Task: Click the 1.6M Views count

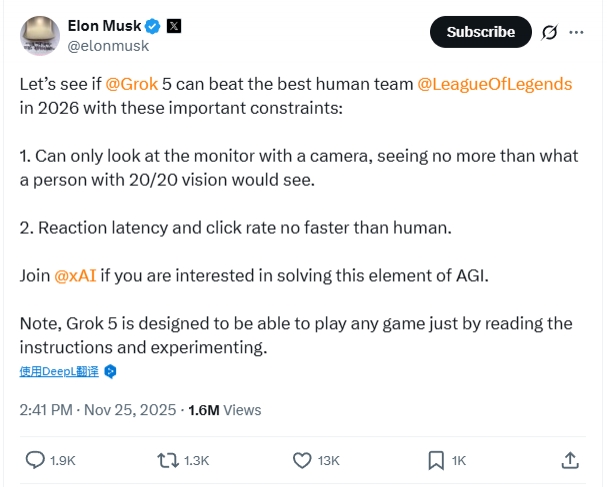Action: click(x=223, y=409)
